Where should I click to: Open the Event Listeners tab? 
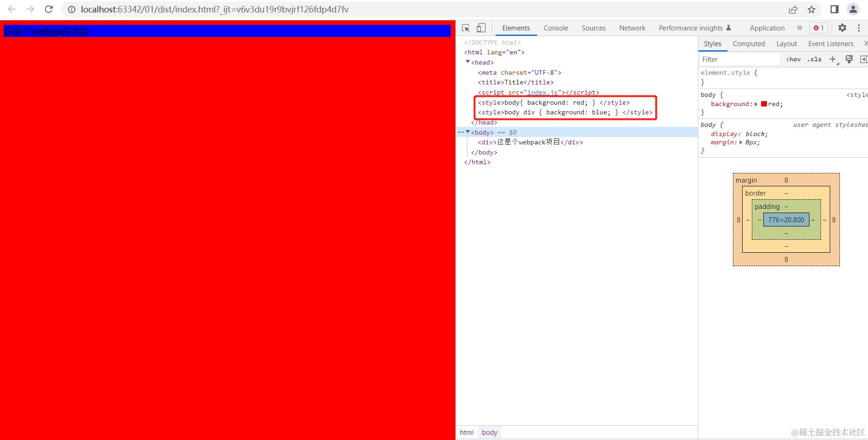831,44
